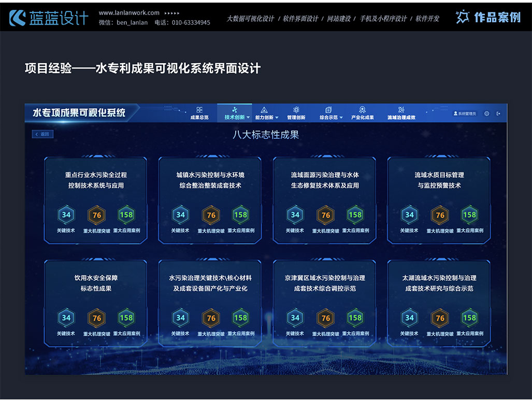Open the 成果总览 overview icon
This screenshot has height=401, width=532.
click(199, 110)
